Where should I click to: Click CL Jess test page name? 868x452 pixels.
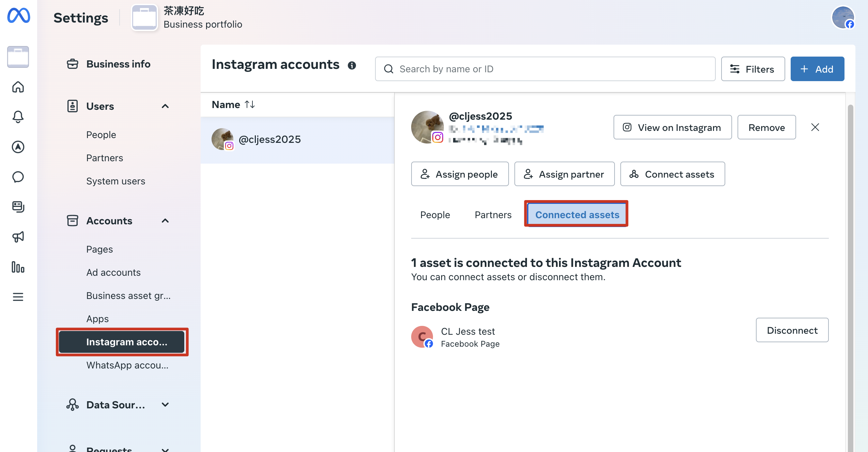pyautogui.click(x=468, y=331)
